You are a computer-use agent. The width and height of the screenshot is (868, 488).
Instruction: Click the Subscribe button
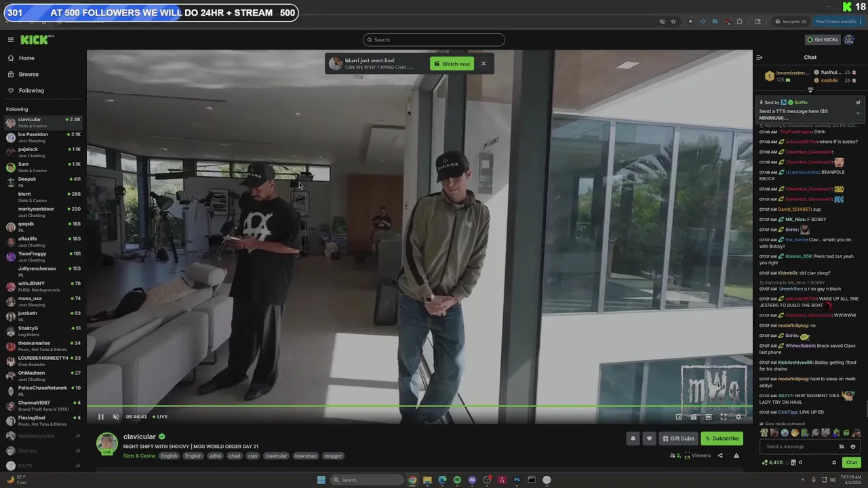coord(722,439)
